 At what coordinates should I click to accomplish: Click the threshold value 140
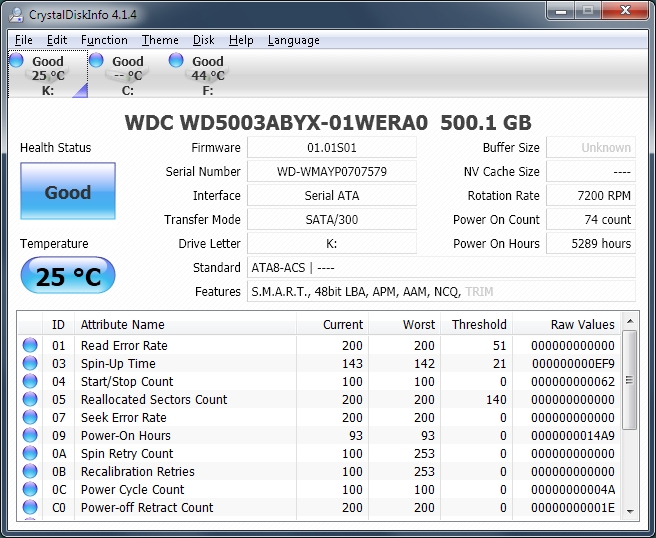(496, 399)
